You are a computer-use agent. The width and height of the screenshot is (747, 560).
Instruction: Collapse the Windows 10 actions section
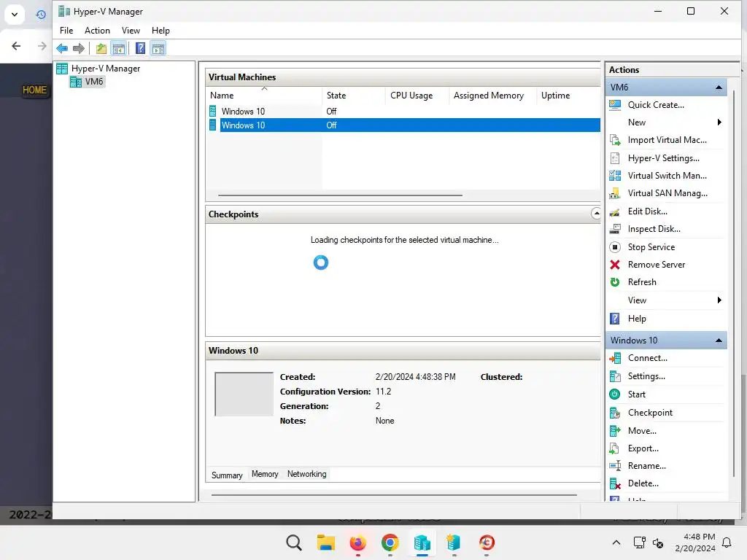click(x=719, y=341)
